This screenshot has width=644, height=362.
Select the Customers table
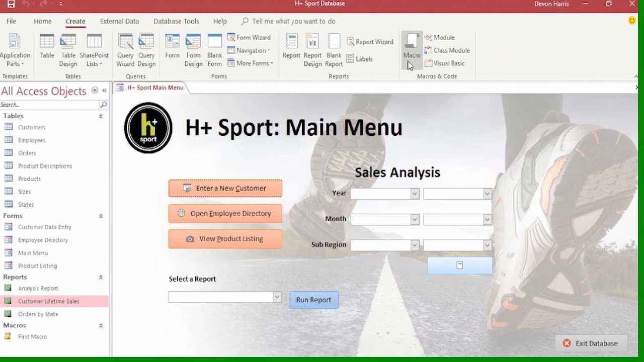32,127
